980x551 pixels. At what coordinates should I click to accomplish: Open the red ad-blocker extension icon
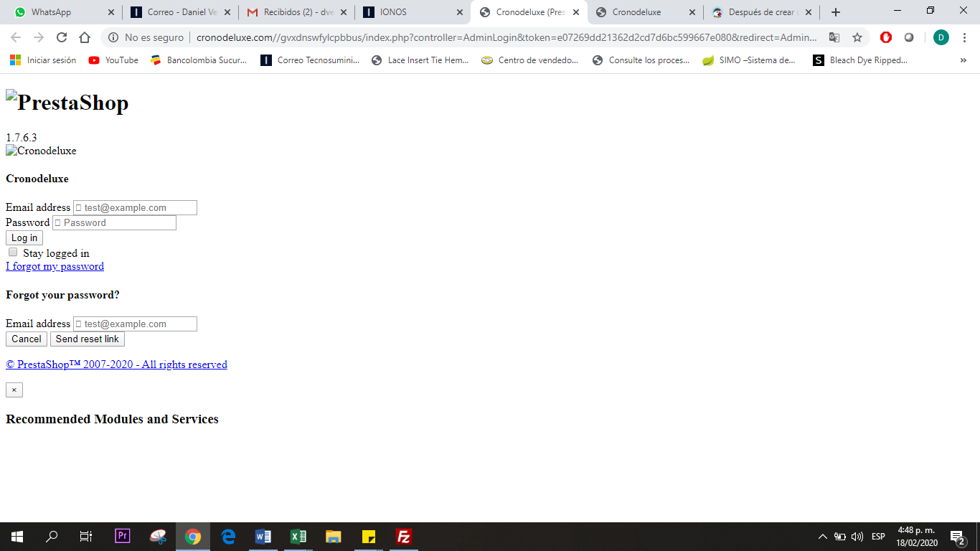pos(886,37)
